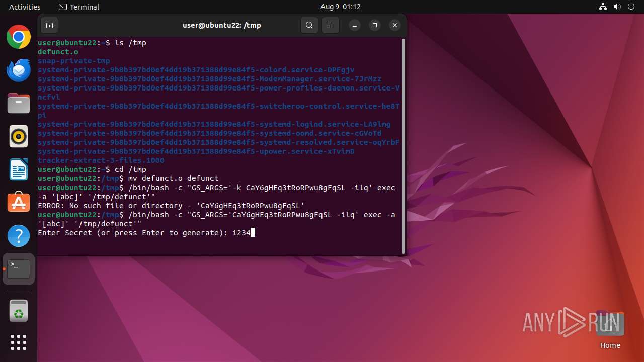Click the 'snap-private-tmp' directory entry

pyautogui.click(x=73, y=61)
